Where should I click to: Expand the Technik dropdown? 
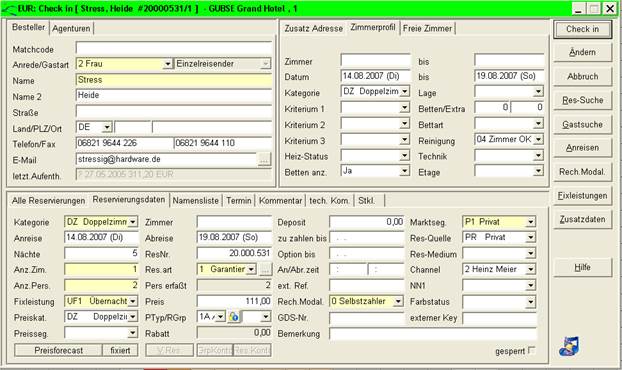click(x=538, y=155)
